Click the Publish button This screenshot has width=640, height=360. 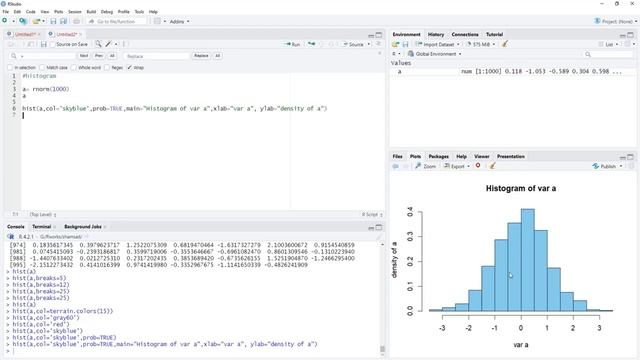click(604, 166)
